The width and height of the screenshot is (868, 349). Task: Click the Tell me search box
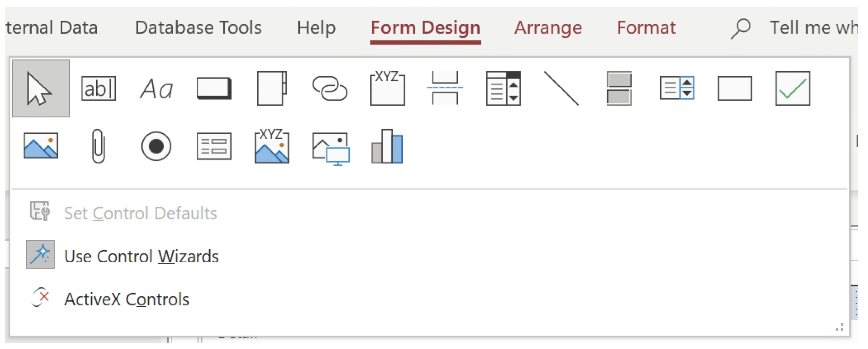pos(812,28)
